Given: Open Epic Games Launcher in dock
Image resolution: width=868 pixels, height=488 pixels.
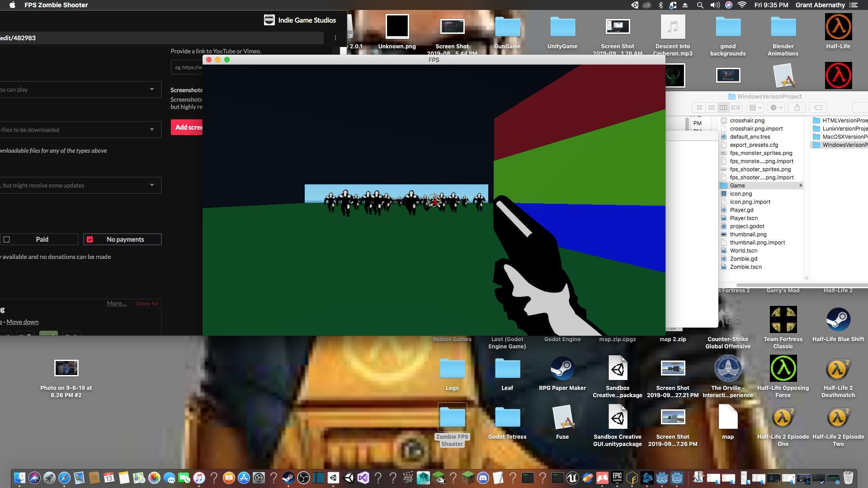Looking at the screenshot, I should pos(617,478).
